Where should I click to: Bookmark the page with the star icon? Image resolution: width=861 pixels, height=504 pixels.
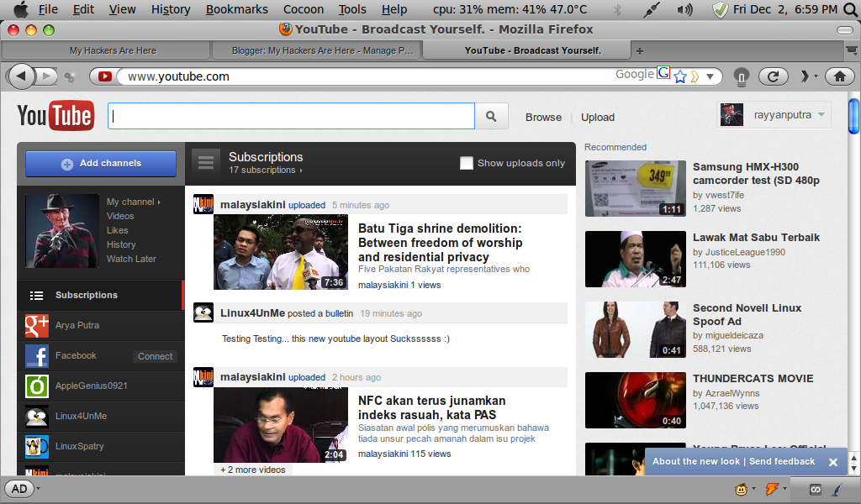pos(679,76)
